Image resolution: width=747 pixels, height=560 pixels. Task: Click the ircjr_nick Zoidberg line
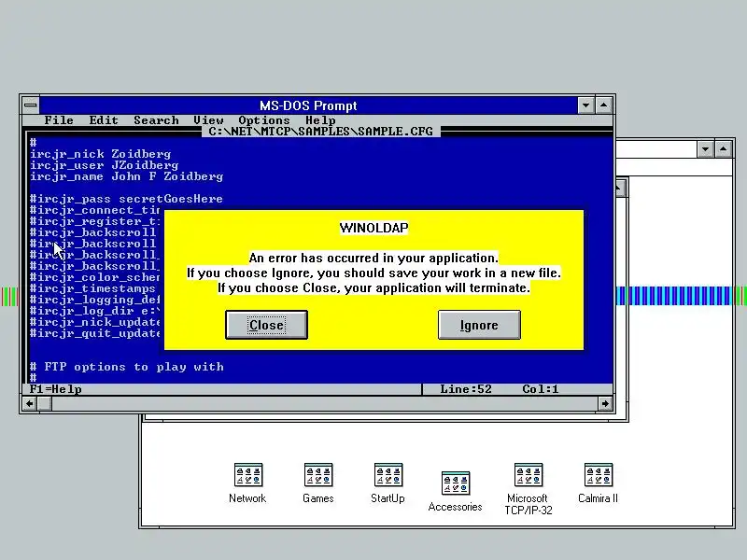(101, 154)
